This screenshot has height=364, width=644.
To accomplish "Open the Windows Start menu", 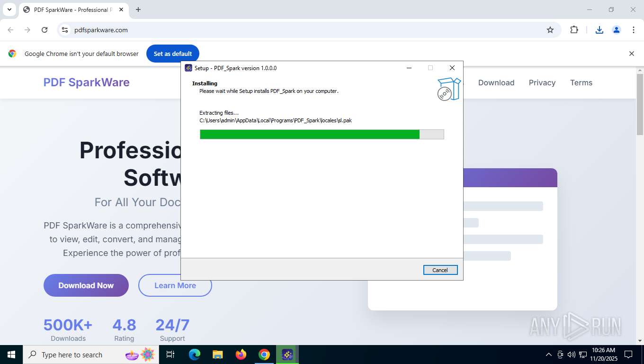I will (11, 355).
